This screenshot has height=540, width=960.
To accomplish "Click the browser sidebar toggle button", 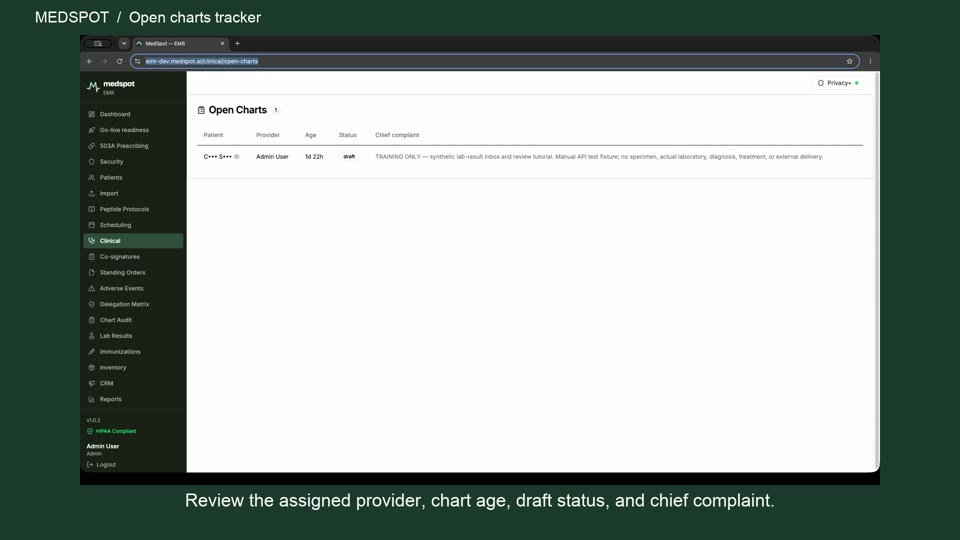I will point(97,43).
